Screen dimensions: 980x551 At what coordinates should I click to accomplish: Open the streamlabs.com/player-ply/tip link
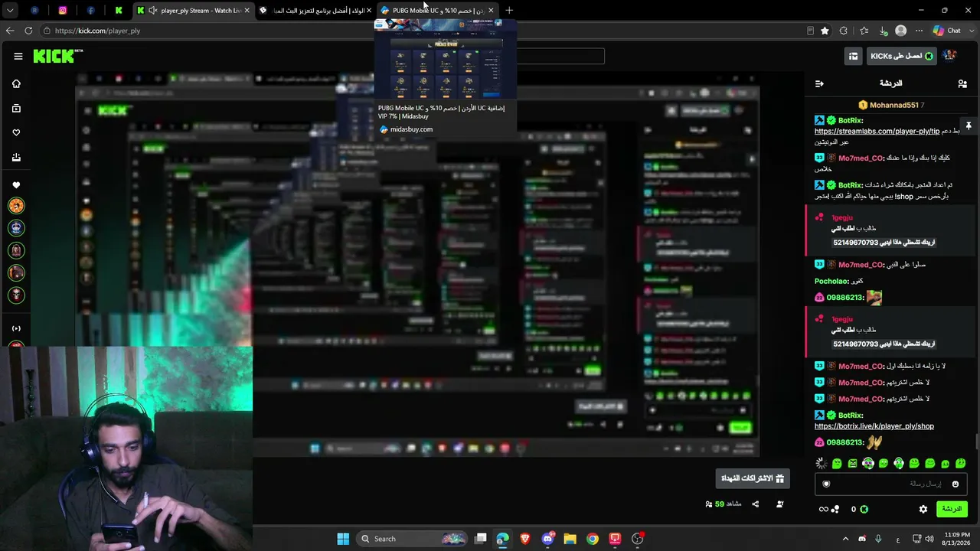pyautogui.click(x=877, y=131)
